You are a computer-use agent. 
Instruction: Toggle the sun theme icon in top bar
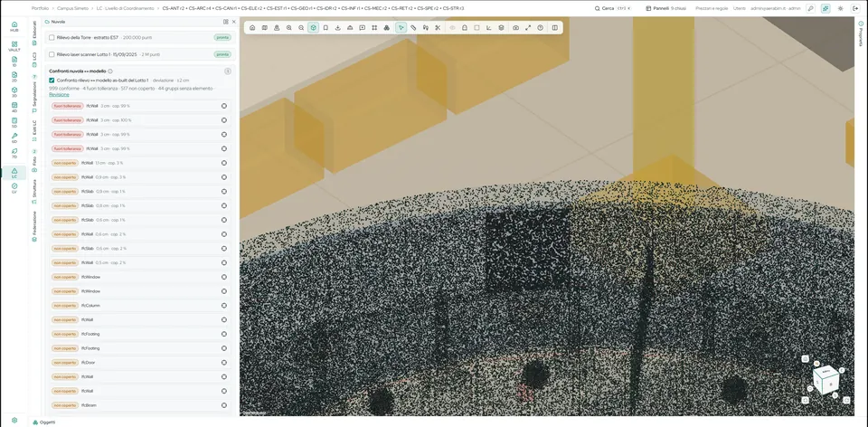click(840, 9)
